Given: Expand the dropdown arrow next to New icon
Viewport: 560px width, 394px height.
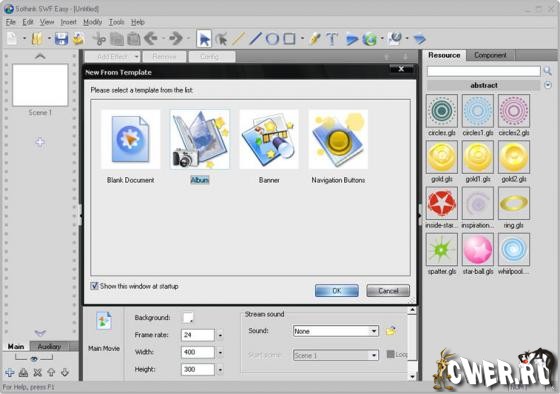Looking at the screenshot, I should 24,38.
